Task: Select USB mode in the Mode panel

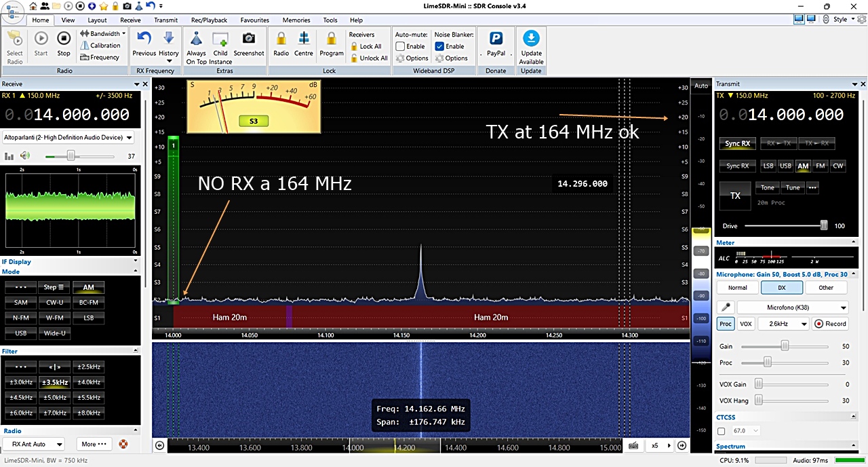Action: [x=20, y=333]
